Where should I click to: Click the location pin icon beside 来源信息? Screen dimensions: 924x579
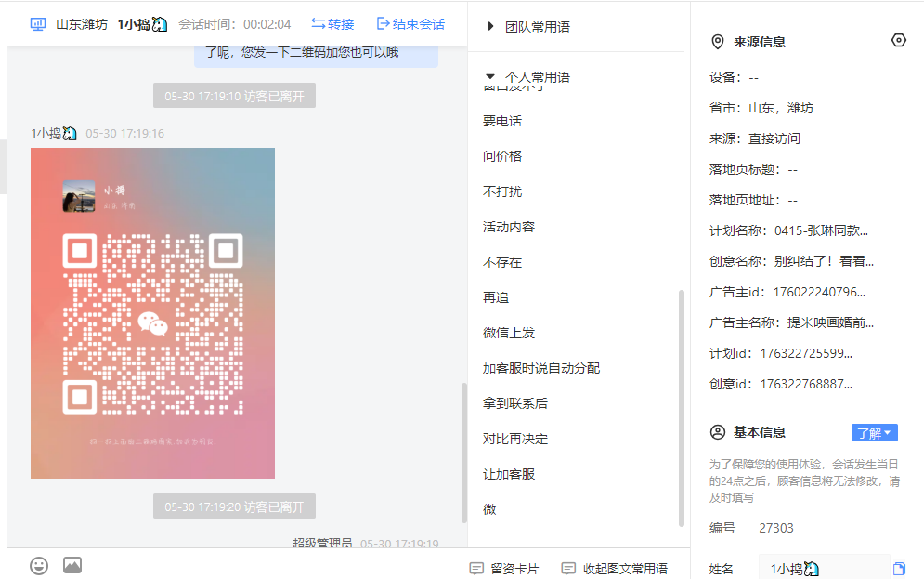pos(717,42)
